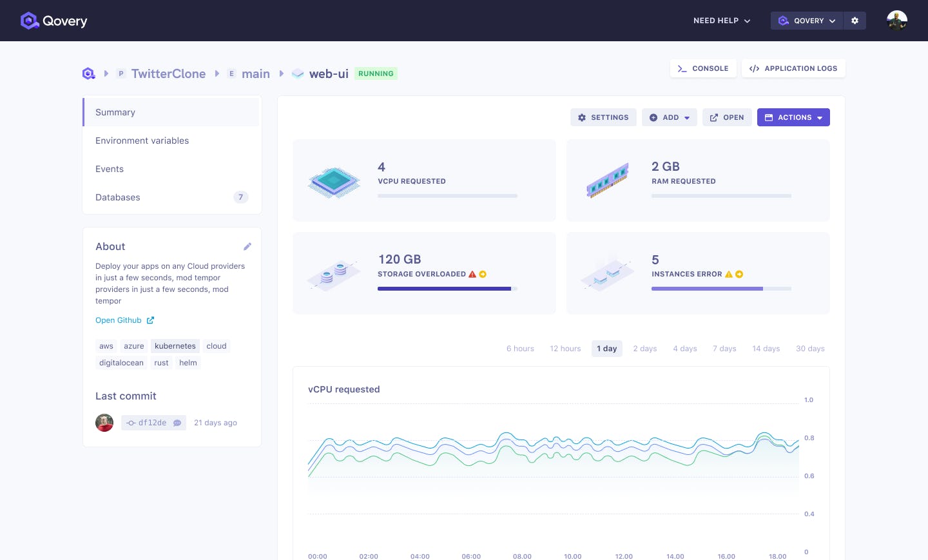The height and width of the screenshot is (560, 928).
Task: Open Github from the About panel
Action: pyautogui.click(x=119, y=320)
